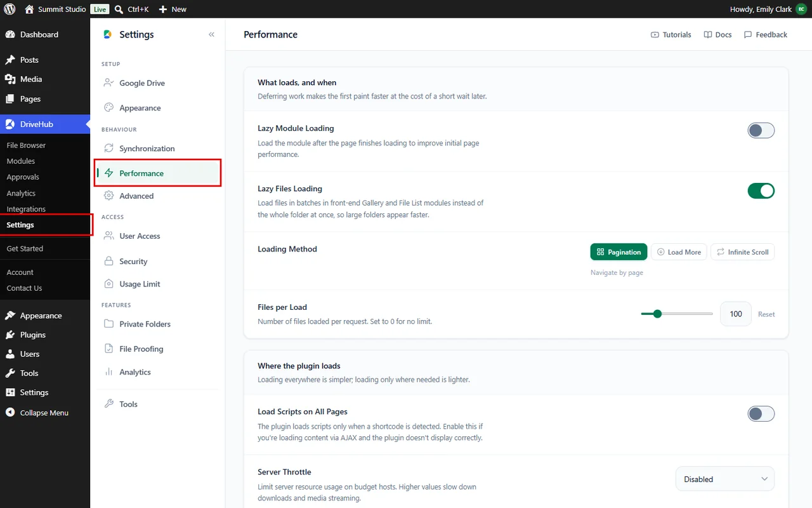Choose Infinite Scroll loading method
The height and width of the screenshot is (508, 812).
[x=742, y=252]
